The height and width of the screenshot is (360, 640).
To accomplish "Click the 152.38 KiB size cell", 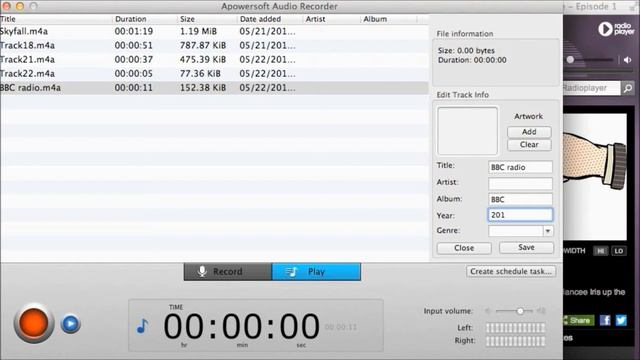I will 203,88.
